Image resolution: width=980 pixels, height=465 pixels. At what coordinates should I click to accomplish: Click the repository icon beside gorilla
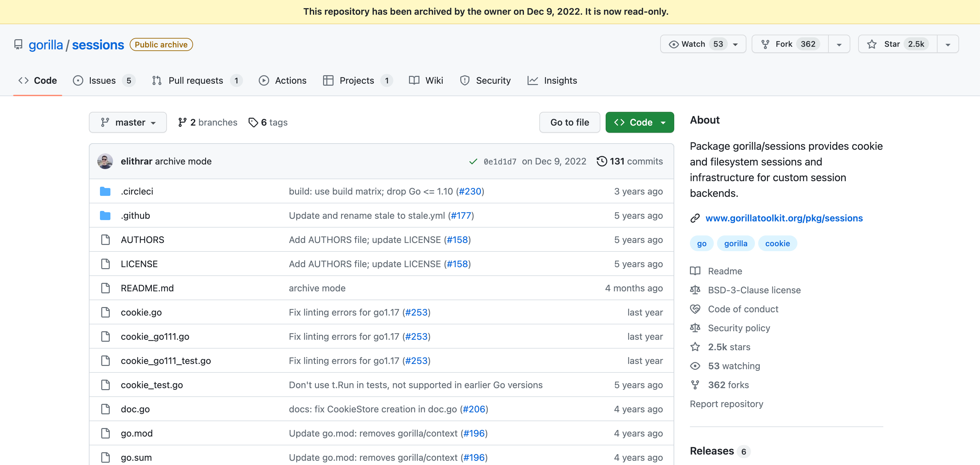coord(18,44)
